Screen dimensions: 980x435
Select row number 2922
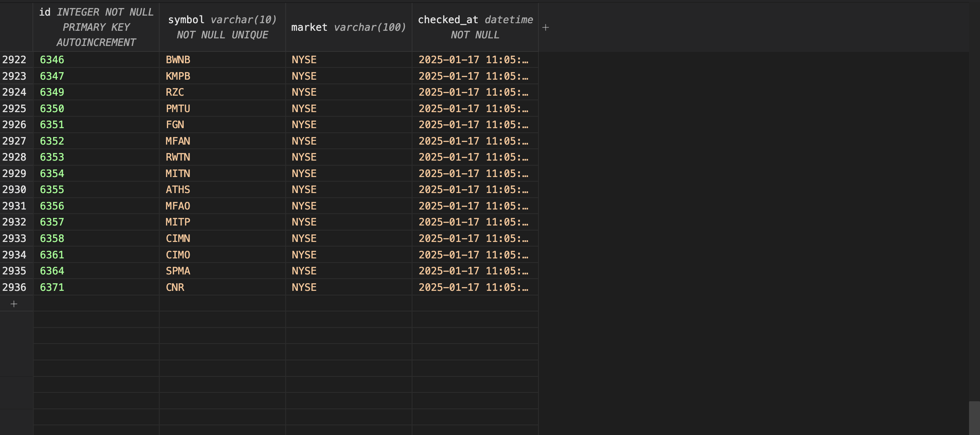[x=16, y=60]
